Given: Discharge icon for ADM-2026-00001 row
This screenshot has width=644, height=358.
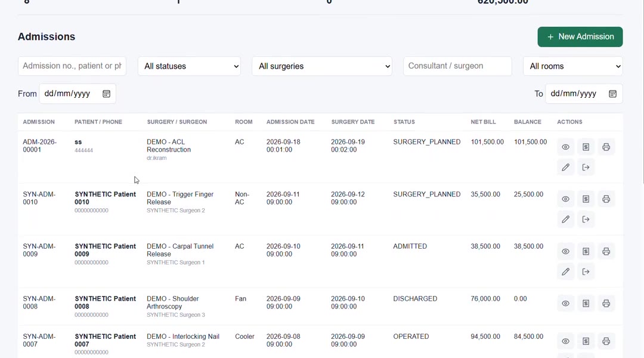Looking at the screenshot, I should point(586,167).
